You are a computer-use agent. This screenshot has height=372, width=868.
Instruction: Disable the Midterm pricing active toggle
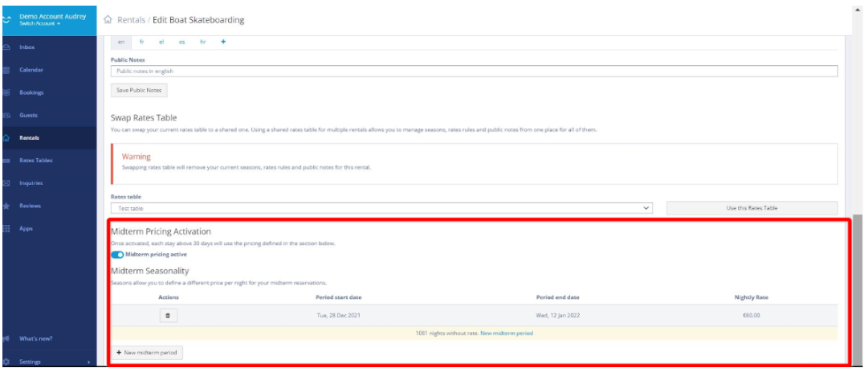[x=117, y=255]
